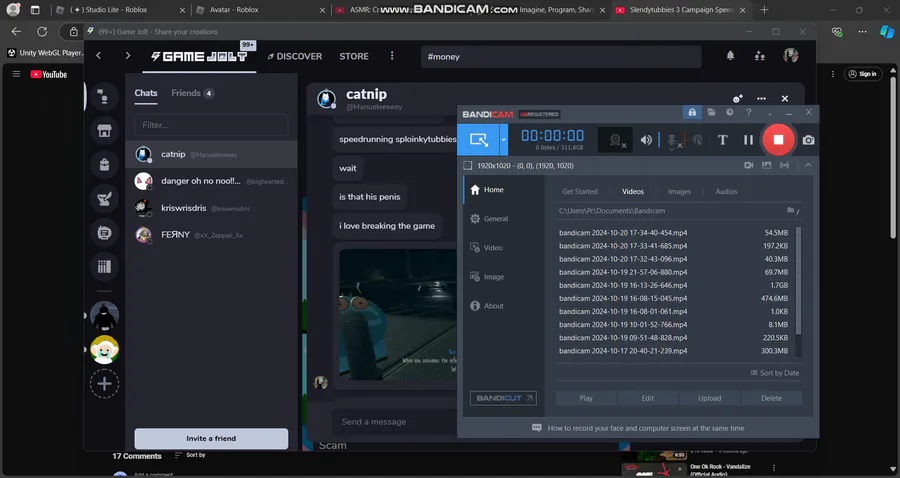Toggle Bandicam's webcam overlay icon
The height and width of the screenshot is (478, 900).
[615, 140]
